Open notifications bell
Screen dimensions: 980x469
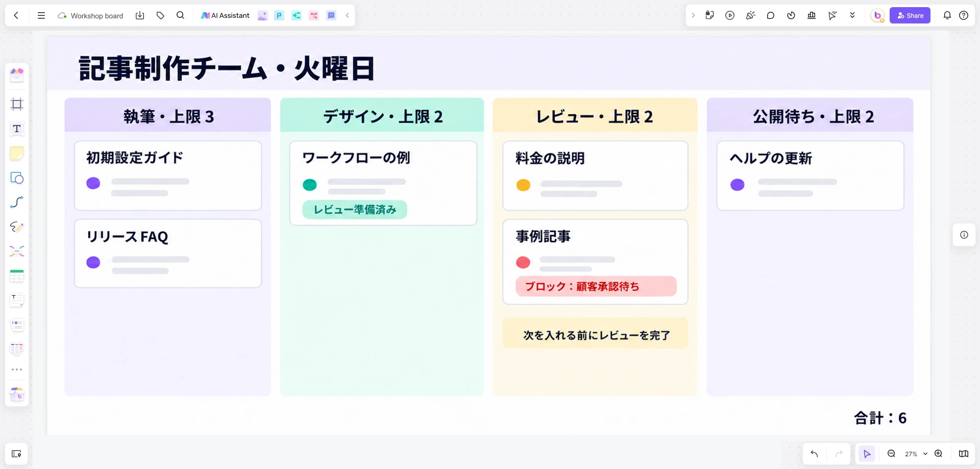[x=947, y=15]
